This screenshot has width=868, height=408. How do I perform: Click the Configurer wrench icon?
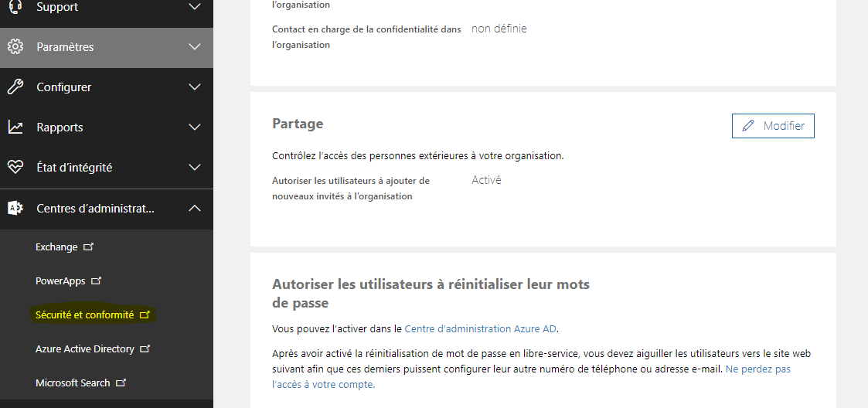[x=15, y=87]
